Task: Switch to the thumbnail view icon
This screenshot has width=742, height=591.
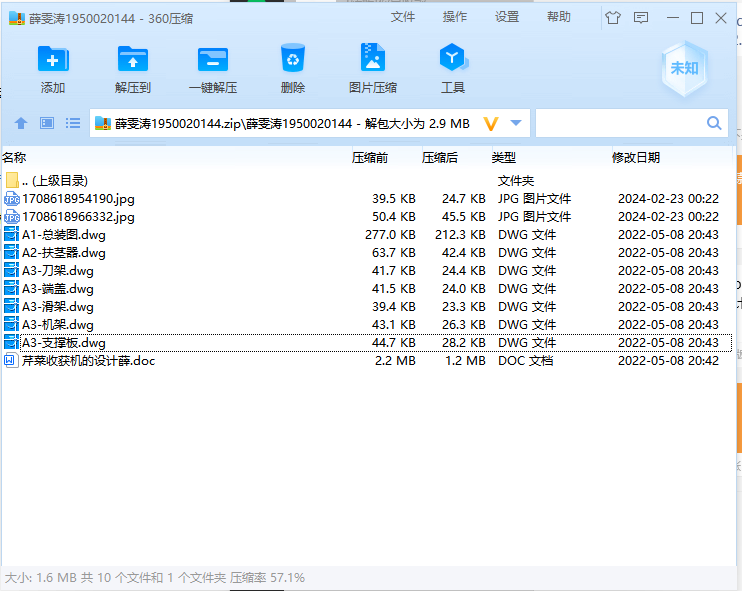Action: [47, 123]
